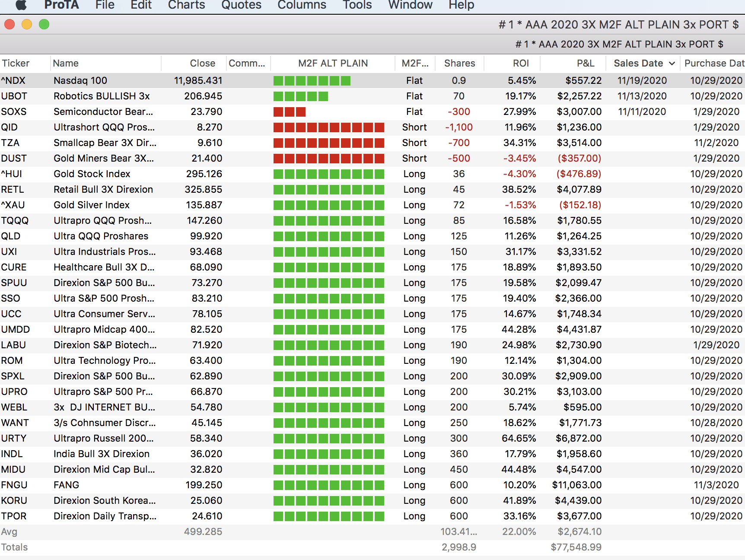The image size is (745, 560).
Task: Click the P&L value $6,872.00
Action: (x=579, y=439)
